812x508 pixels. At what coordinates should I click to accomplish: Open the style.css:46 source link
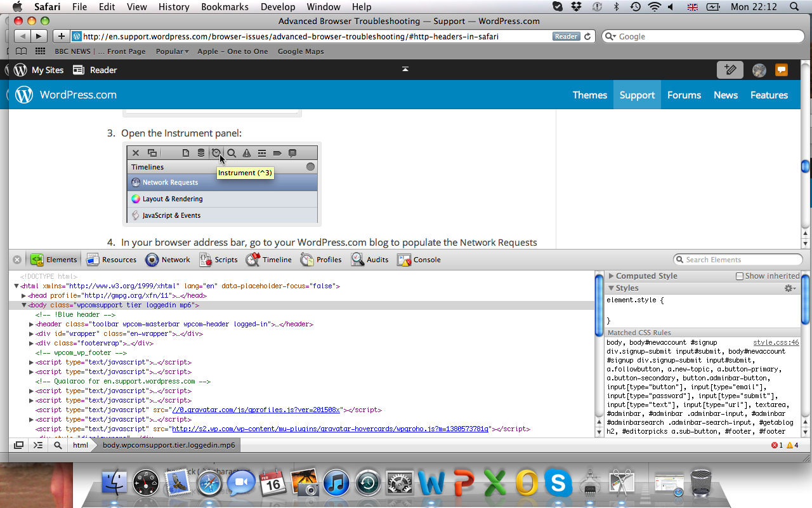tap(776, 342)
